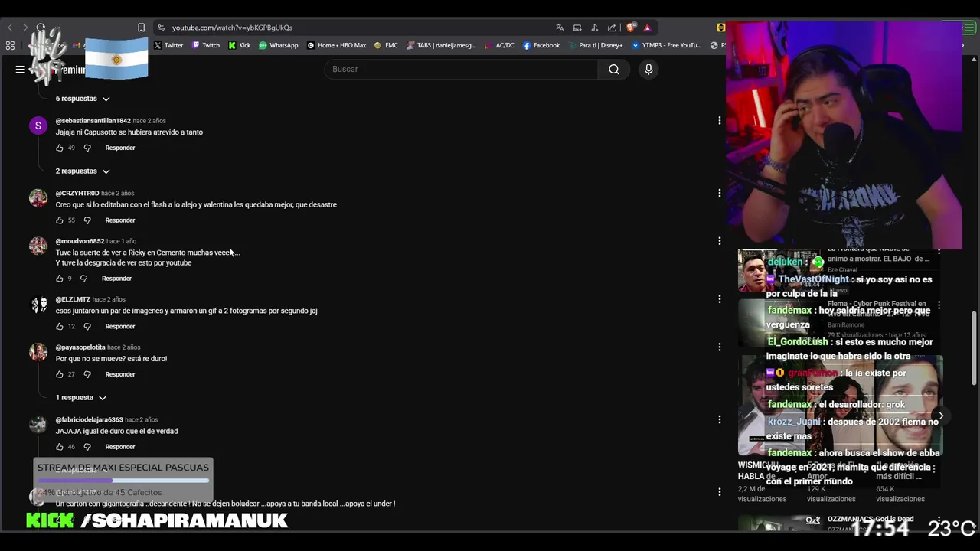Reply to @moudvon6852 via Responder
Screen dimensions: 980x551
pyautogui.click(x=116, y=279)
